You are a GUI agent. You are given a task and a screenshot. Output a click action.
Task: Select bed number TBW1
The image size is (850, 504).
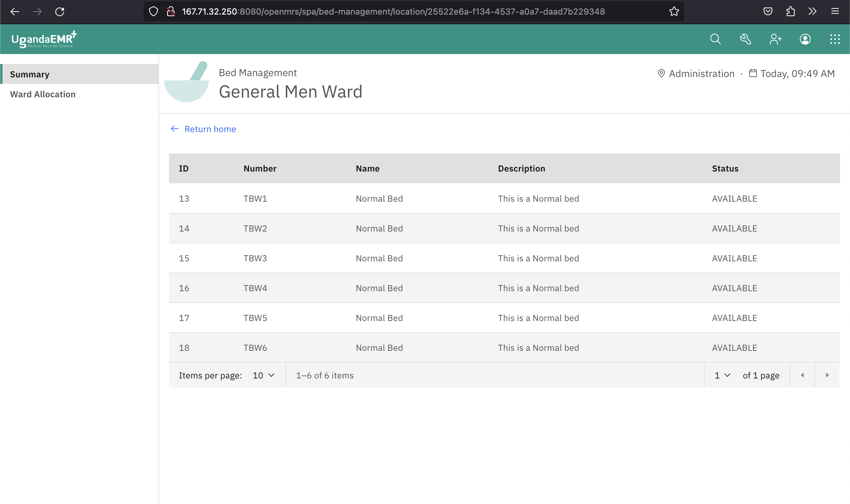(255, 199)
